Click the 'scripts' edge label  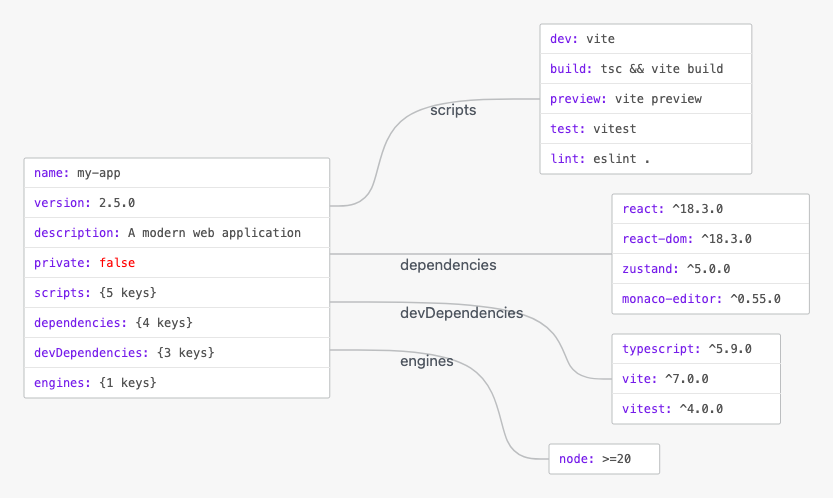click(x=453, y=110)
